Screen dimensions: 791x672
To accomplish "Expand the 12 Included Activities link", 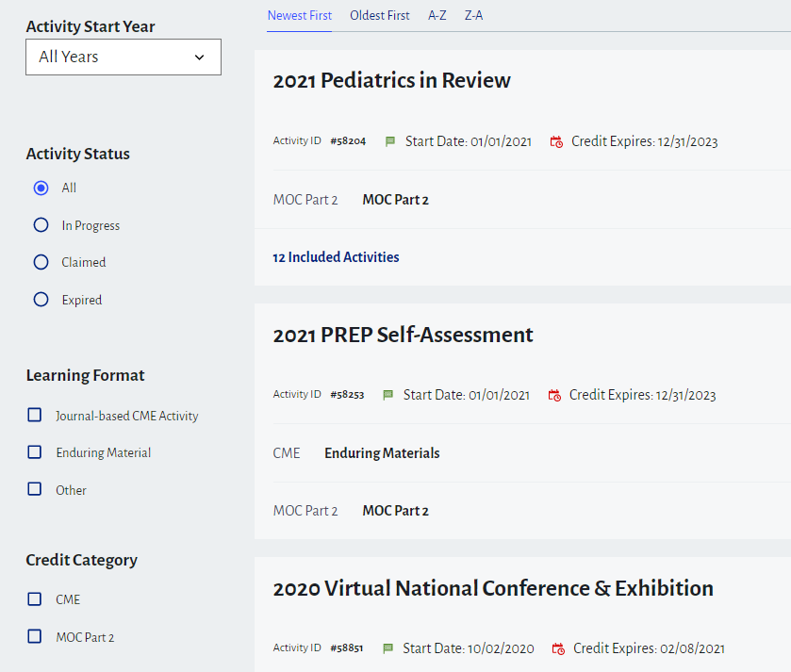I will (x=336, y=257).
